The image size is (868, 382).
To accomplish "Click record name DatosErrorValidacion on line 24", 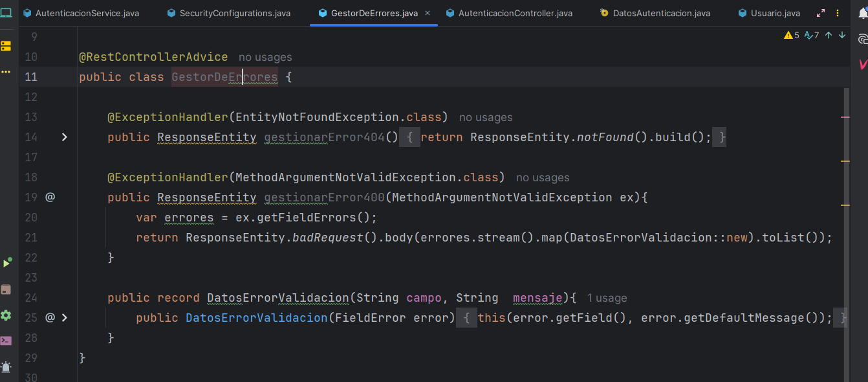I will [278, 298].
